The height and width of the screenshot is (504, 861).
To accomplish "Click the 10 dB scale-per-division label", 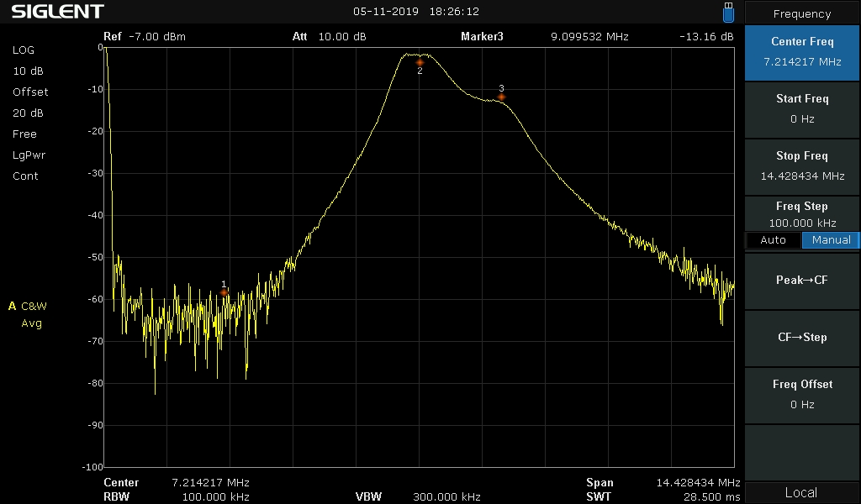I will (28, 71).
